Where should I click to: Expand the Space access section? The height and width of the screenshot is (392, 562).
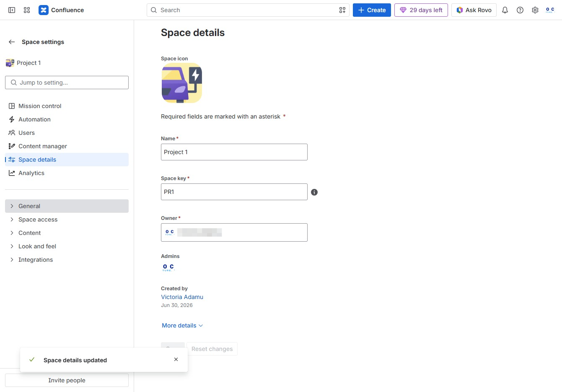pos(67,219)
